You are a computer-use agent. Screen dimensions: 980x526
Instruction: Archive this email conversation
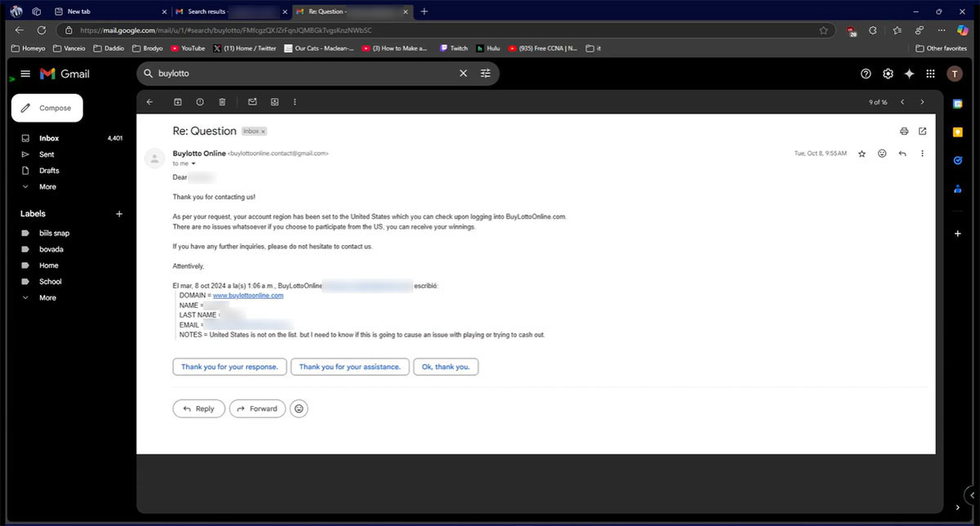[177, 102]
